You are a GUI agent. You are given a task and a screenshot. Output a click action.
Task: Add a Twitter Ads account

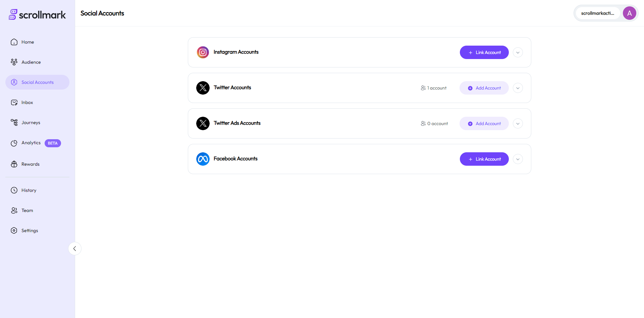484,124
